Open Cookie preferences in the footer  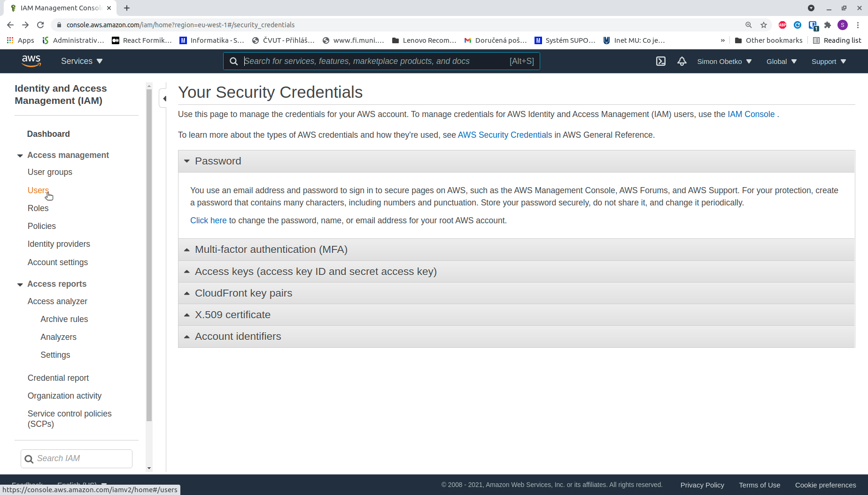pos(826,485)
